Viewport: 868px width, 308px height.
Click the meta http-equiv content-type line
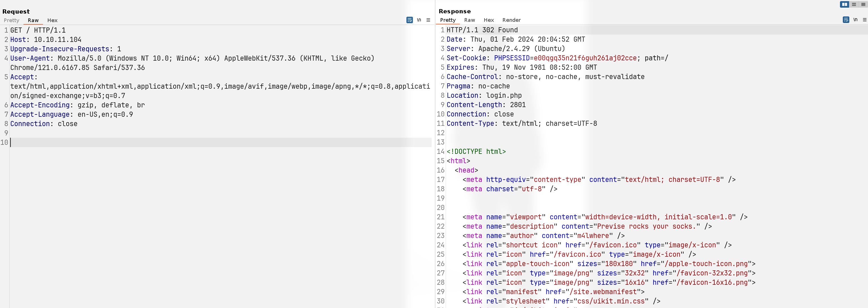coord(599,180)
